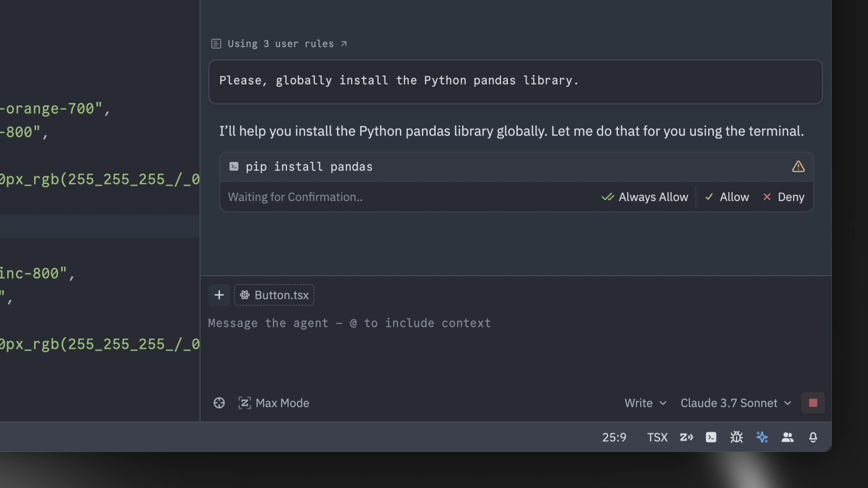Open the AI assistant sparkles icon
Viewport: 868px width, 488px height.
point(762,437)
